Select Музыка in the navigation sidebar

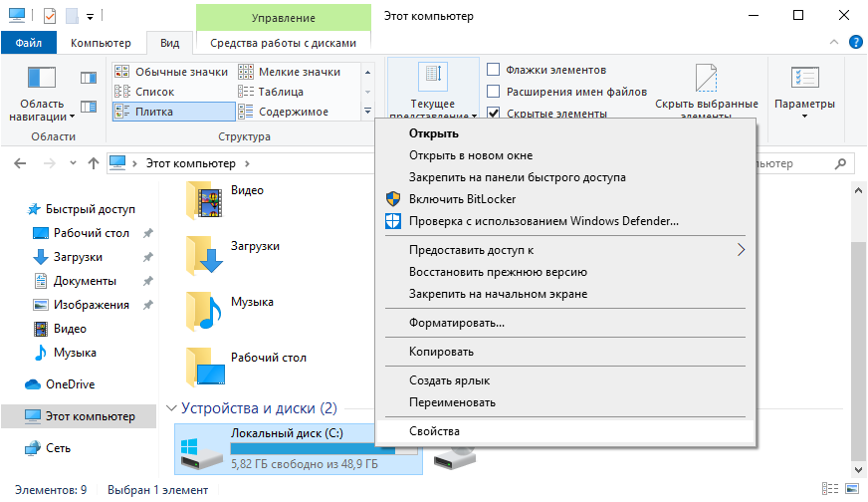pyautogui.click(x=75, y=353)
